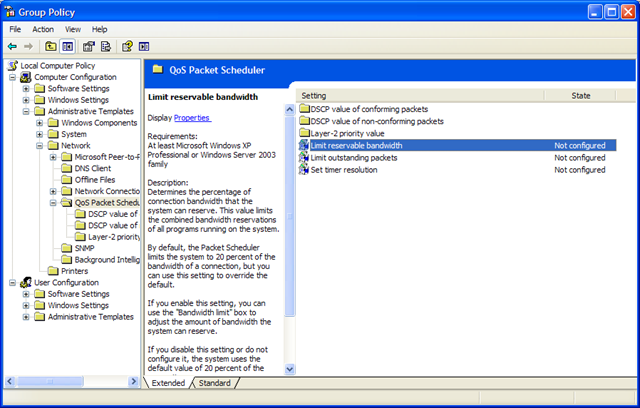Select Layer-2 priority value list entry text
The image size is (640, 408).
[347, 133]
